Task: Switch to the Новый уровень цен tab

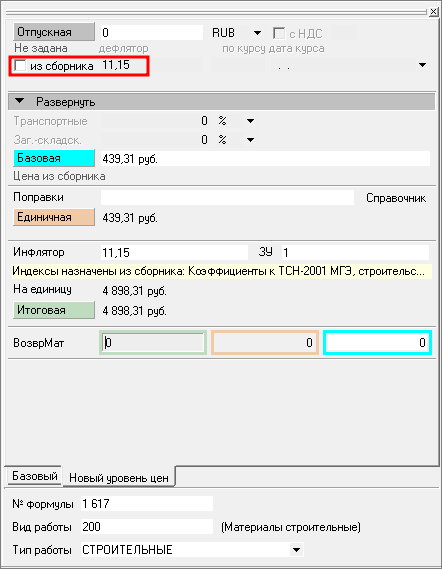Action: [x=119, y=478]
